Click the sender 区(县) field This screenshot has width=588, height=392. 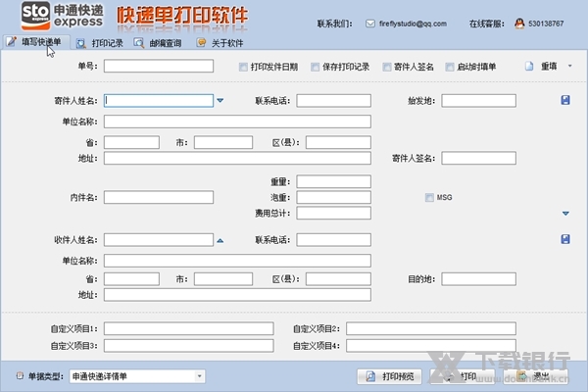pyautogui.click(x=338, y=142)
